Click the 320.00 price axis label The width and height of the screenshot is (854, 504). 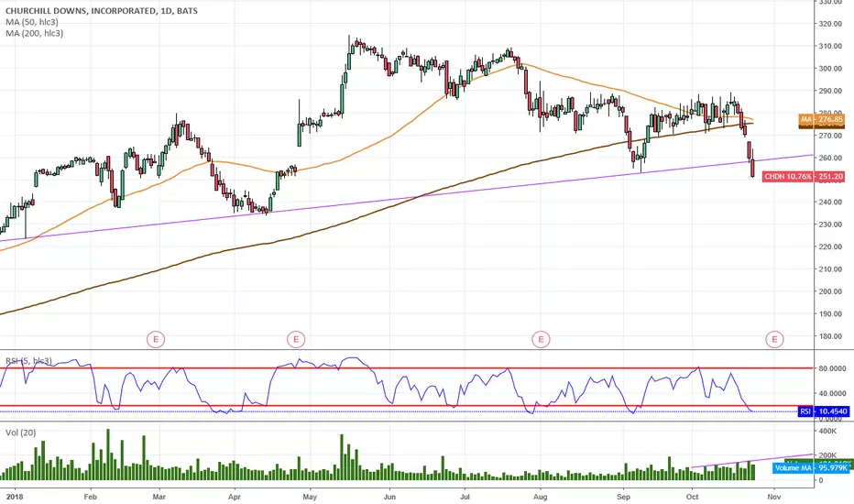click(831, 24)
